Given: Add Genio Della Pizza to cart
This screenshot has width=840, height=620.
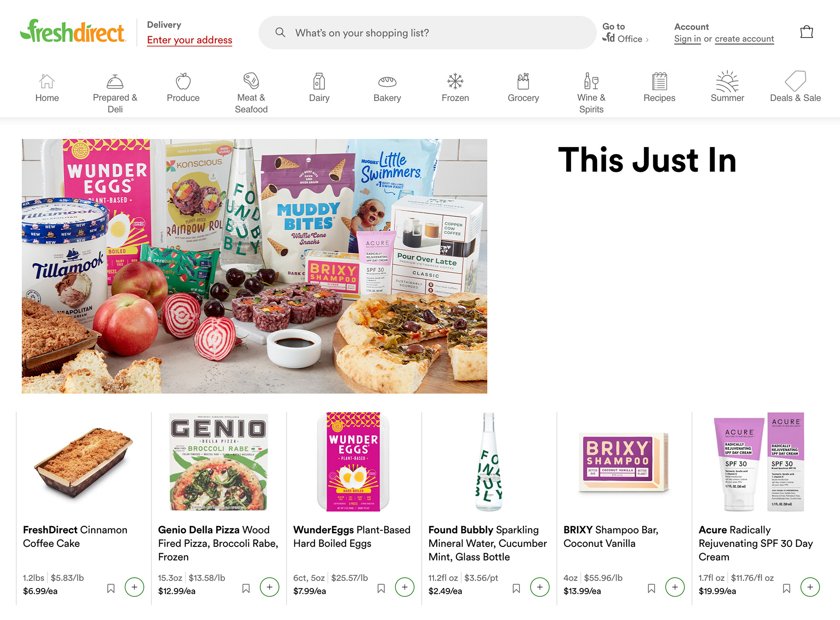Looking at the screenshot, I should (x=269, y=587).
